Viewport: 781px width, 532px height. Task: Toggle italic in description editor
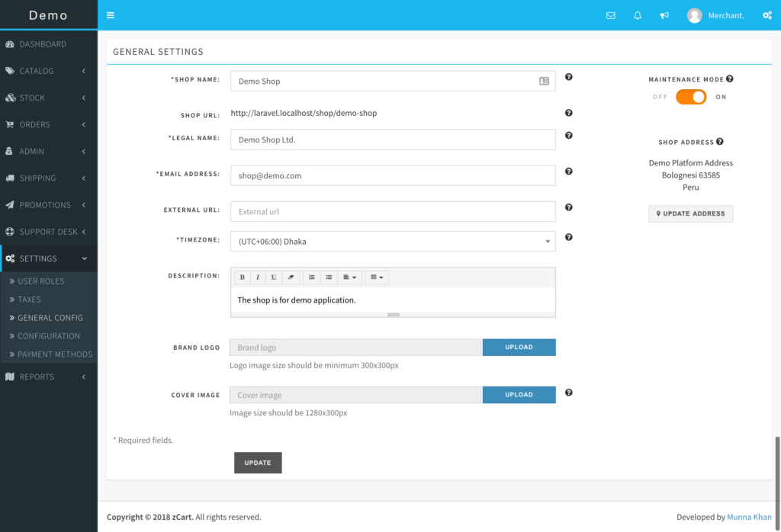point(258,277)
